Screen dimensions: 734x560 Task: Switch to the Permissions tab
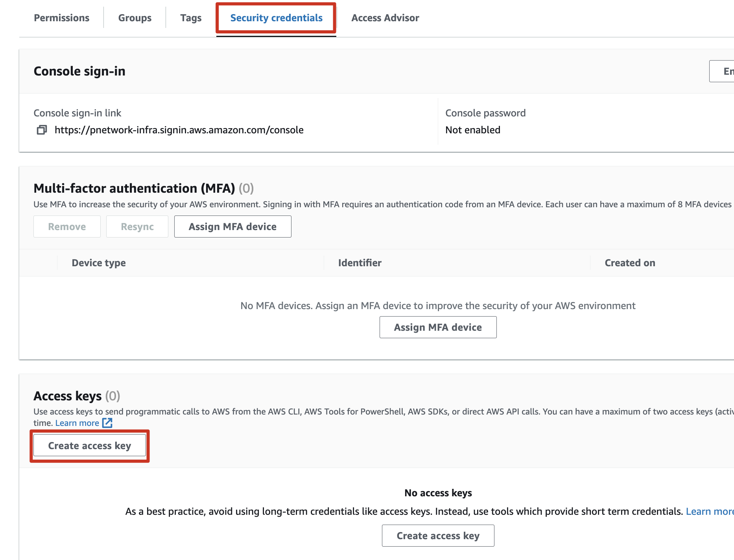click(x=62, y=18)
